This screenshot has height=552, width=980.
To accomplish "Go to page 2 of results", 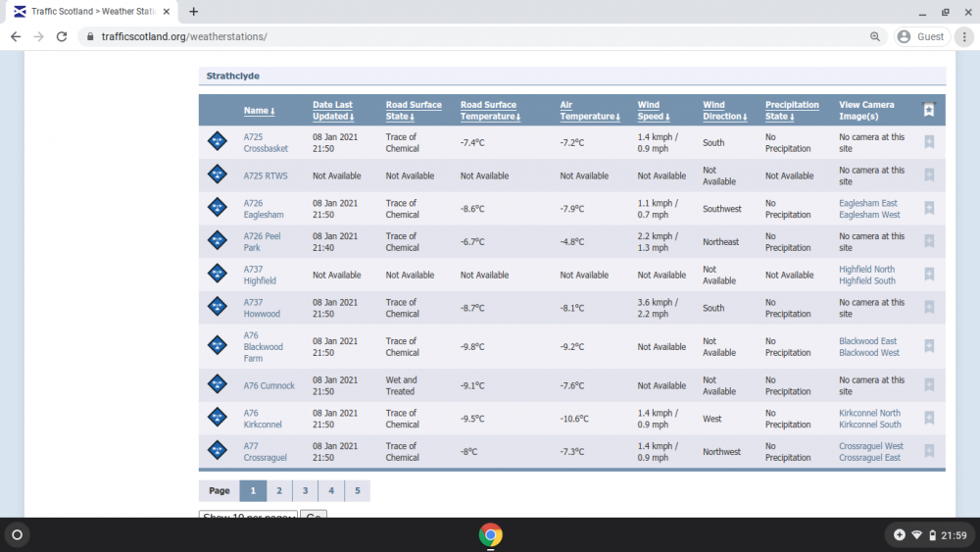I will click(x=279, y=491).
